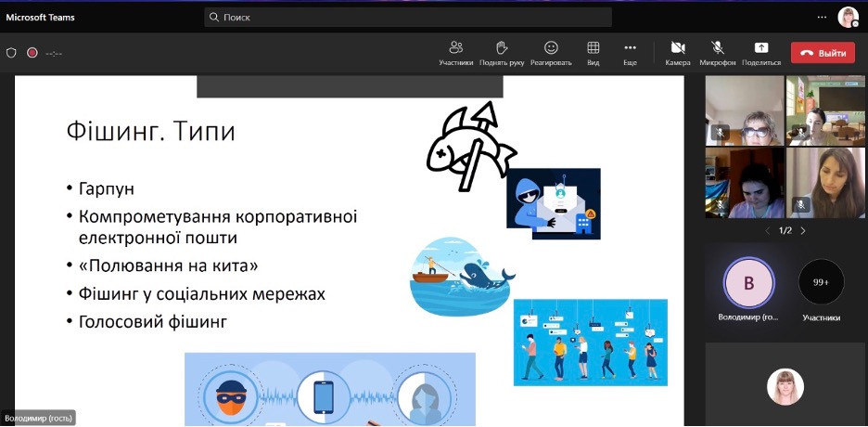Click the voice phishing banner image
The width and height of the screenshot is (868, 427).
coord(330,389)
